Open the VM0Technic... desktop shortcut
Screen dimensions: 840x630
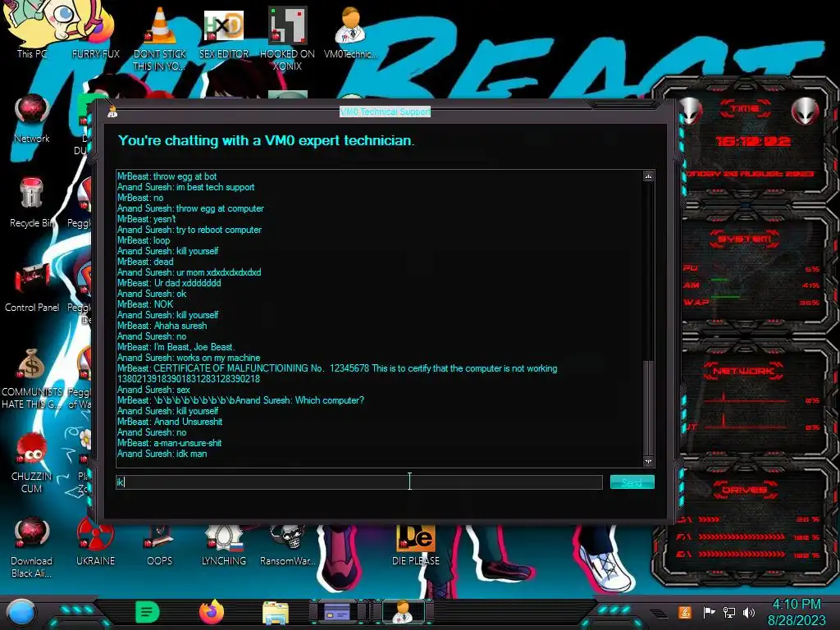pyautogui.click(x=350, y=32)
